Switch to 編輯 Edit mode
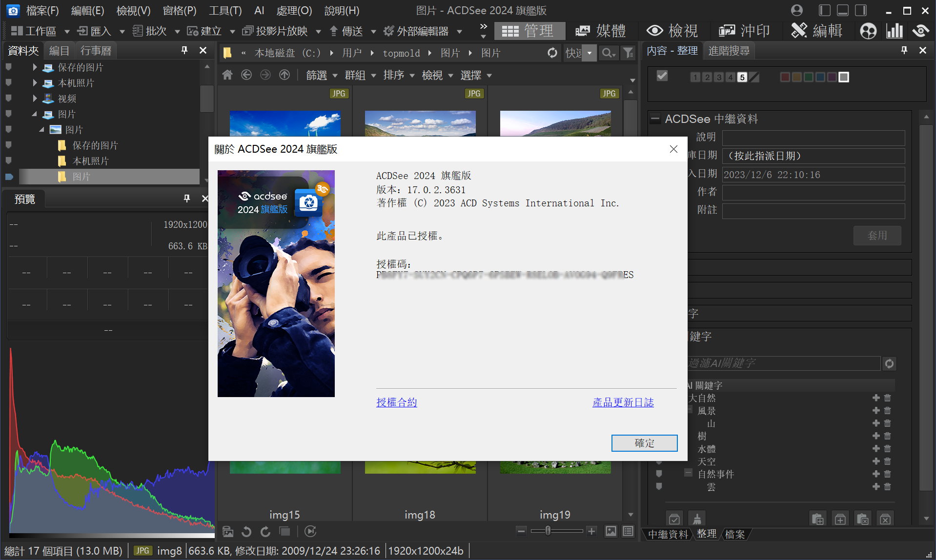Screen dimensions: 936x560 (x=816, y=31)
